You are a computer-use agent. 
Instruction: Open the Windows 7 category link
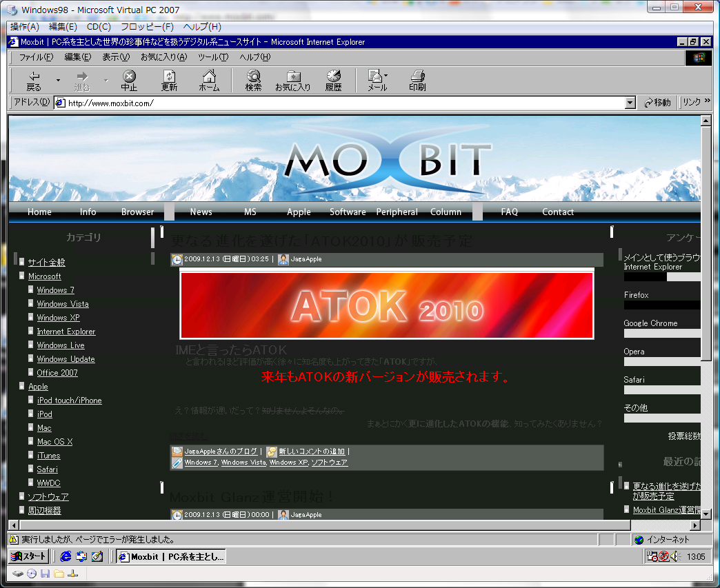pos(56,290)
